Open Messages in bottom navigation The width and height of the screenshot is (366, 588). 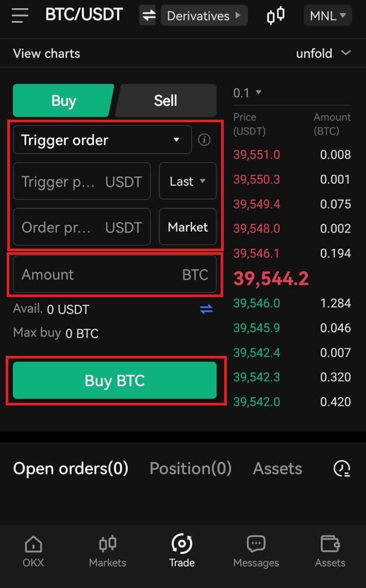click(x=256, y=551)
